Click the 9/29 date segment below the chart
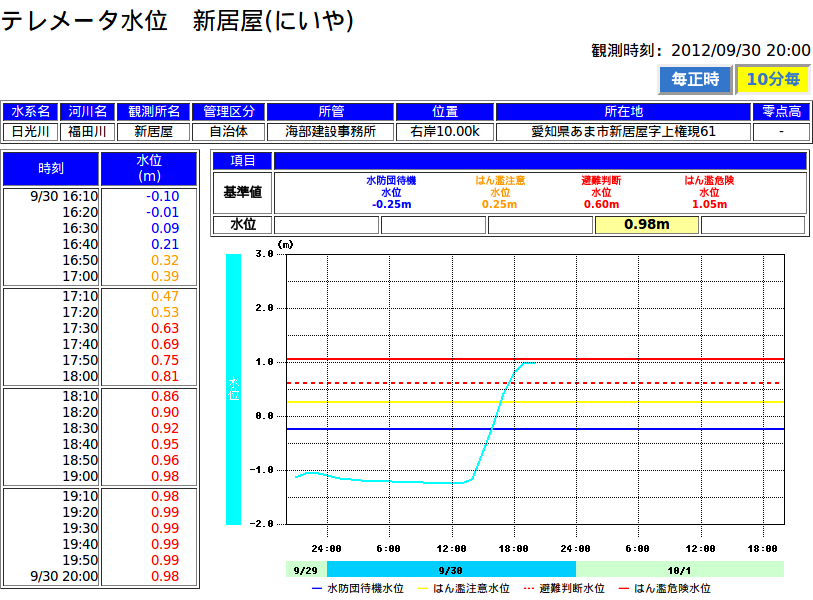 click(x=305, y=569)
